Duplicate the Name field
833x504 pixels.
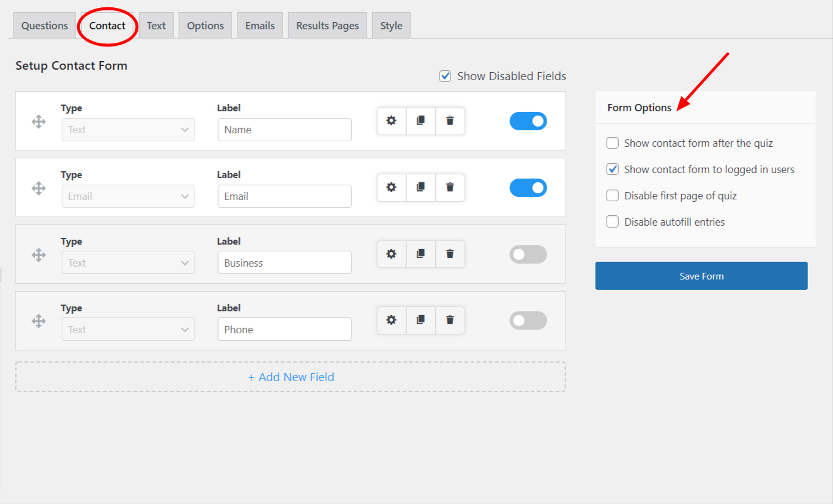click(x=420, y=120)
